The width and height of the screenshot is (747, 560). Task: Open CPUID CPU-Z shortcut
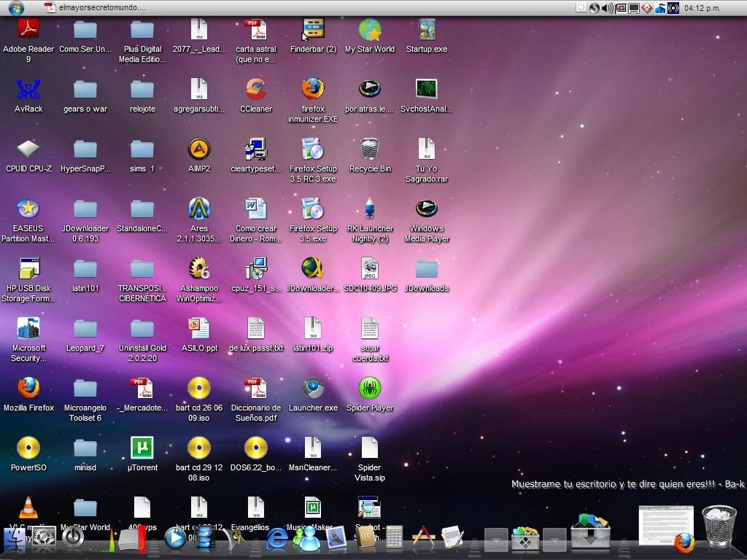pyautogui.click(x=28, y=149)
